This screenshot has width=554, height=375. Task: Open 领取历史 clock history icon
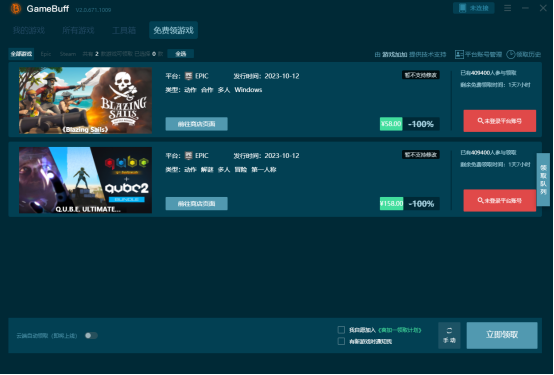[x=511, y=54]
